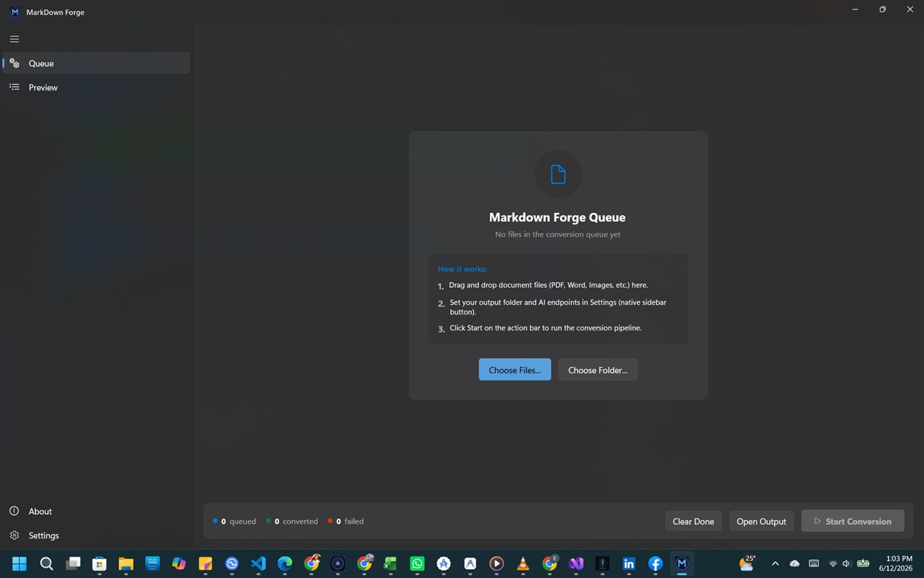The height and width of the screenshot is (578, 924).
Task: Open Facebook from the taskbar
Action: point(655,563)
